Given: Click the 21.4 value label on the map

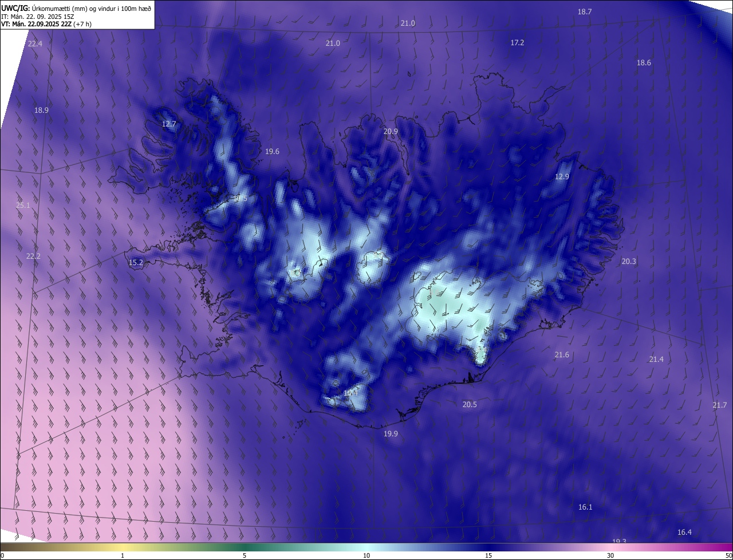Looking at the screenshot, I should click(656, 359).
